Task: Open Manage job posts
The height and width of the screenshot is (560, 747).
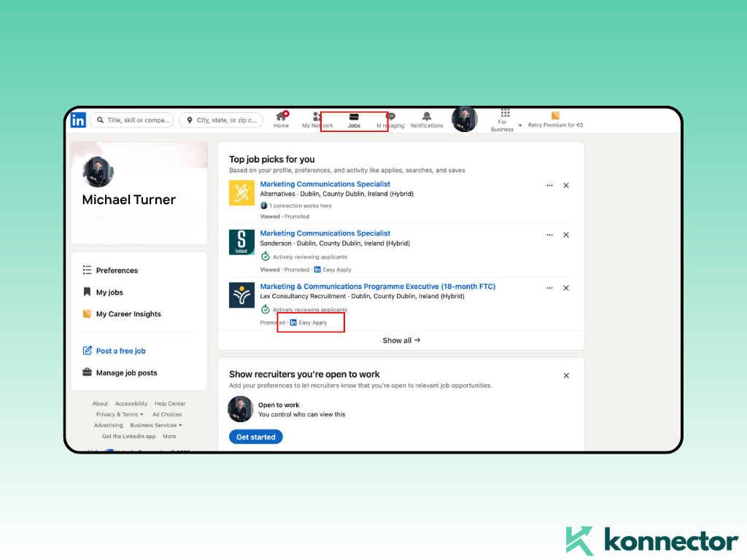Action: (x=120, y=373)
